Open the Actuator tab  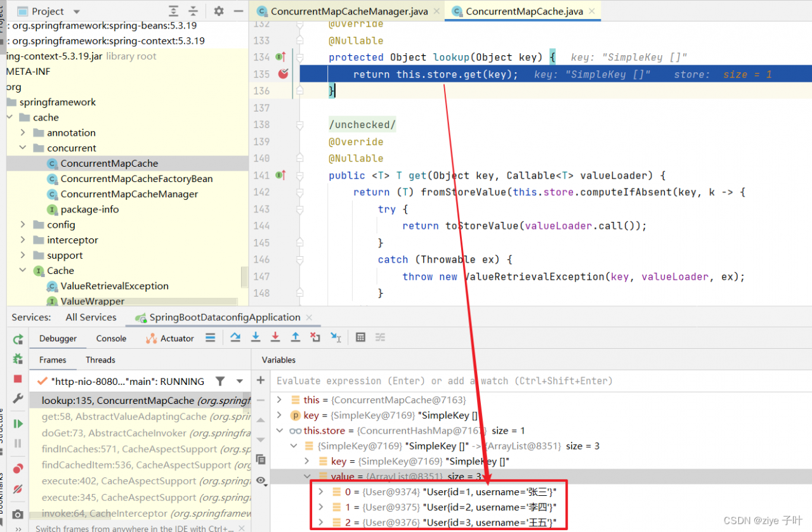170,338
